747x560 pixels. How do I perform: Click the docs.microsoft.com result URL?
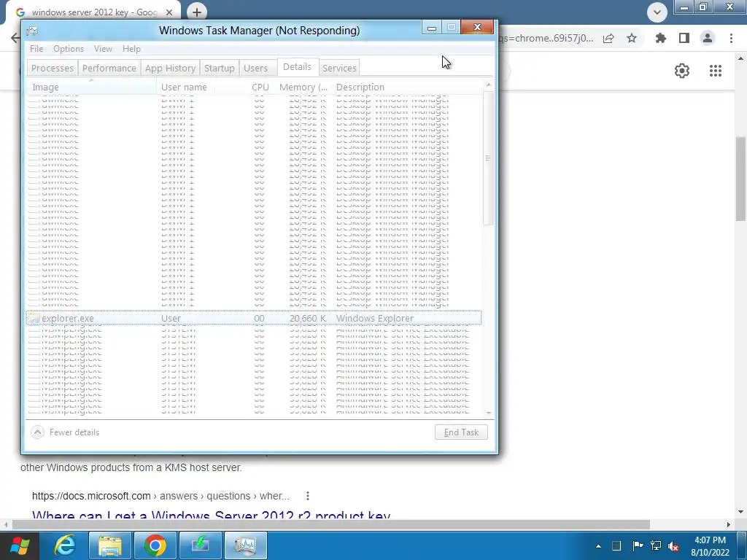(160, 496)
